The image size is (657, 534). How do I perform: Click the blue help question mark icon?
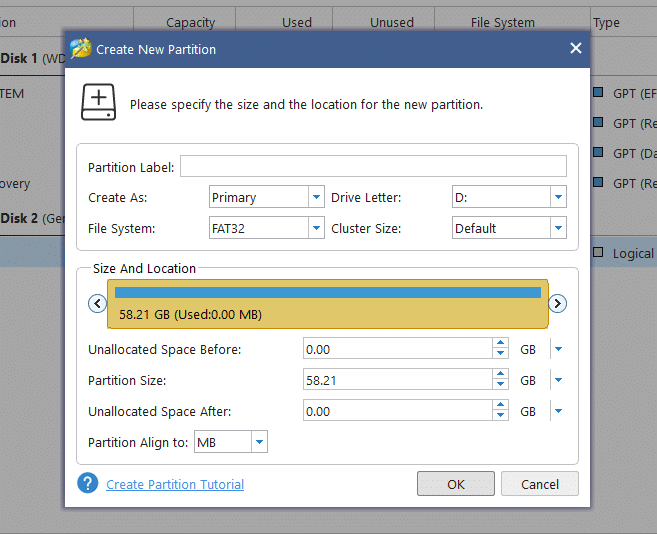tap(88, 484)
